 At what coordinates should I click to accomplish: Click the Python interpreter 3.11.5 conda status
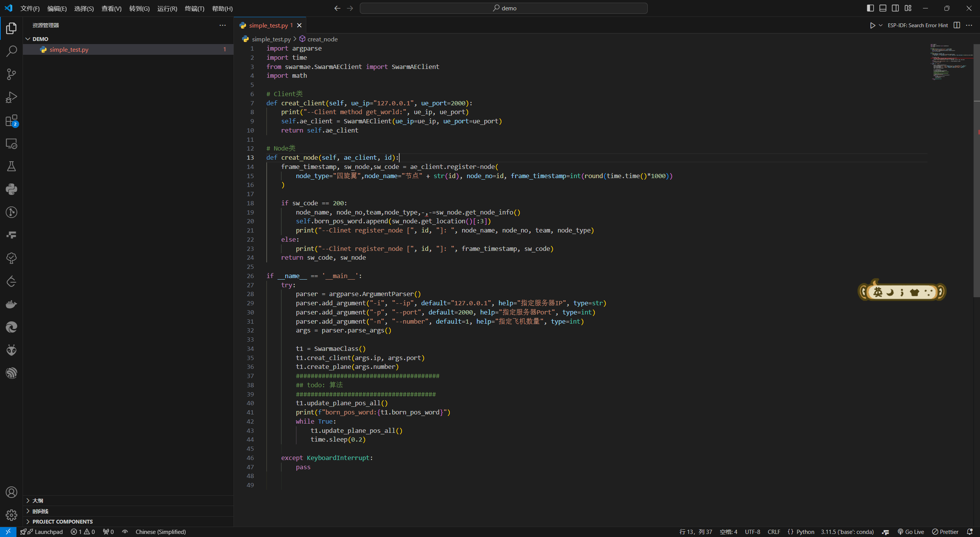[847, 532]
